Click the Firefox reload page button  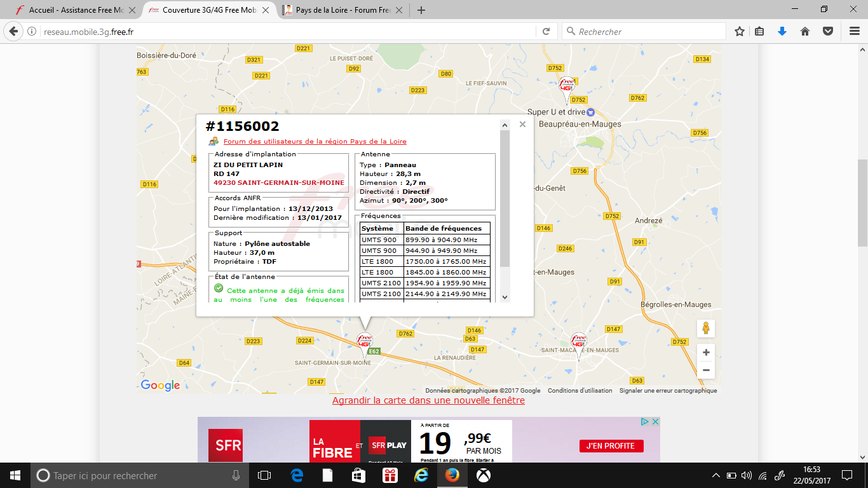546,31
